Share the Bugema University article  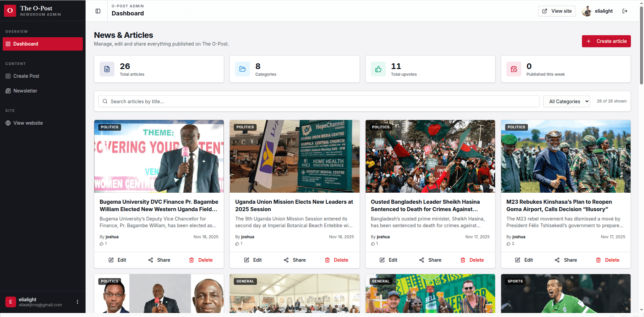(x=159, y=260)
